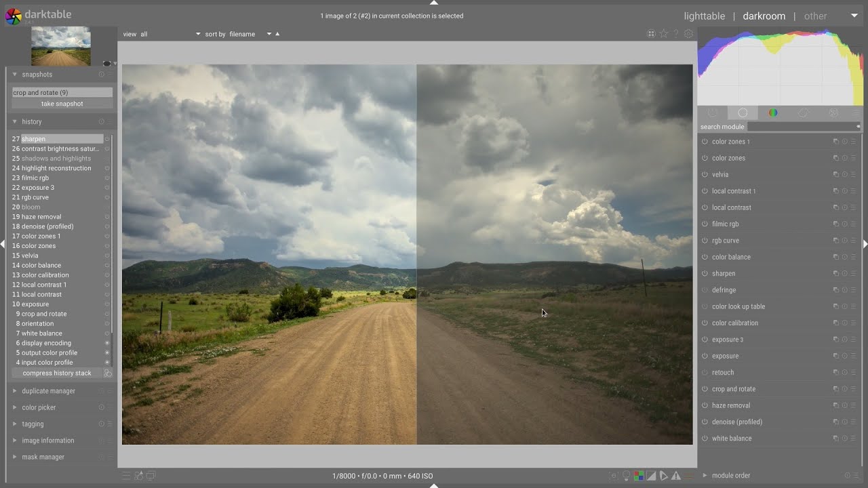Toggle soft proofing icon in bottom bar

[x=663, y=476]
